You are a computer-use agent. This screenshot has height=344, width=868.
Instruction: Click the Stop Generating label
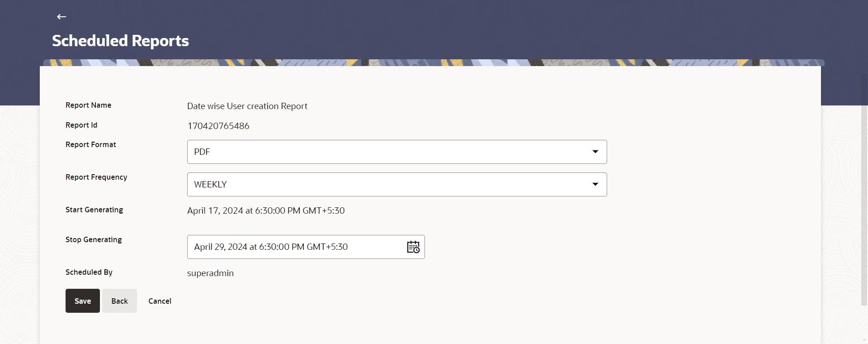point(94,239)
